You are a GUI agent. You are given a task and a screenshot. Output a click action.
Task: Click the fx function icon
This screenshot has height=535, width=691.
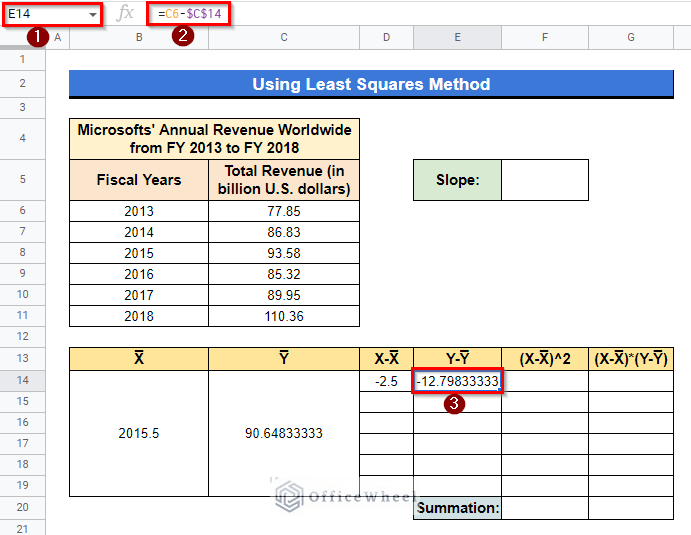[x=125, y=14]
